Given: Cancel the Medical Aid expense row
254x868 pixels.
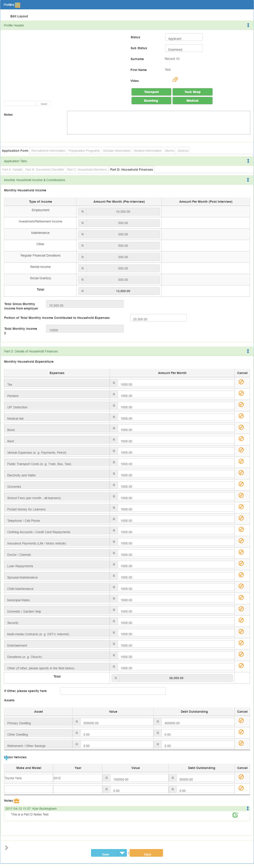Looking at the screenshot, I should click(241, 416).
